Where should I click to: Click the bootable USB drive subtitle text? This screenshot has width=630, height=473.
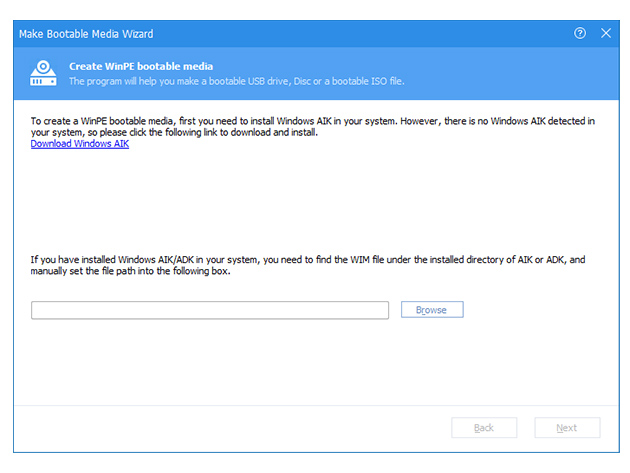(237, 81)
